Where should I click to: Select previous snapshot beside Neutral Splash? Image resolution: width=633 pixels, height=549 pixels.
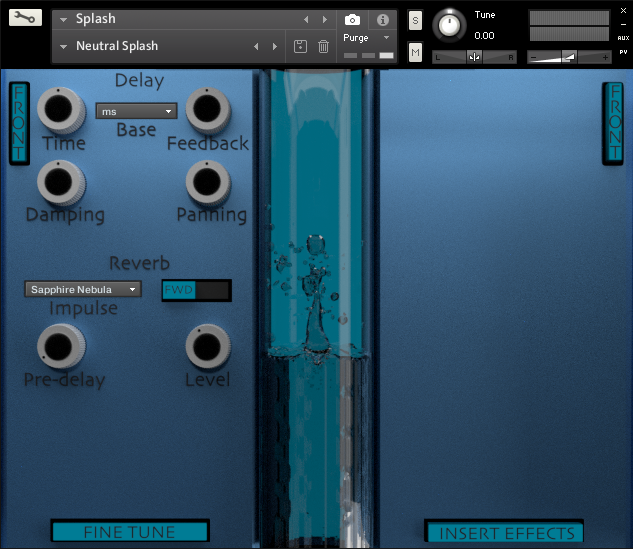click(256, 46)
